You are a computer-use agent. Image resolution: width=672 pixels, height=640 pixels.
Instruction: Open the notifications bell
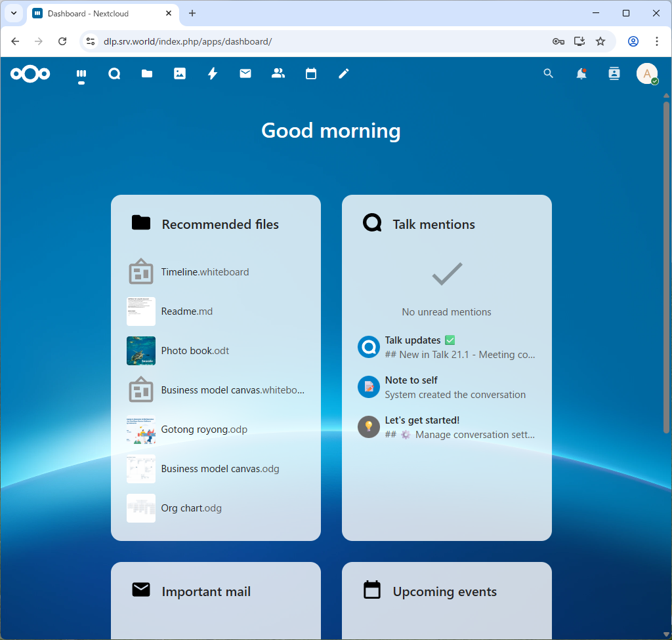[581, 74]
